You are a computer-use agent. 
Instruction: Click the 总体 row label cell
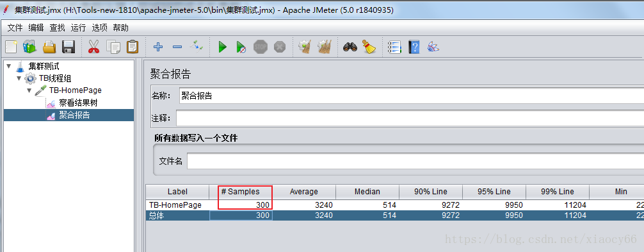pos(177,215)
